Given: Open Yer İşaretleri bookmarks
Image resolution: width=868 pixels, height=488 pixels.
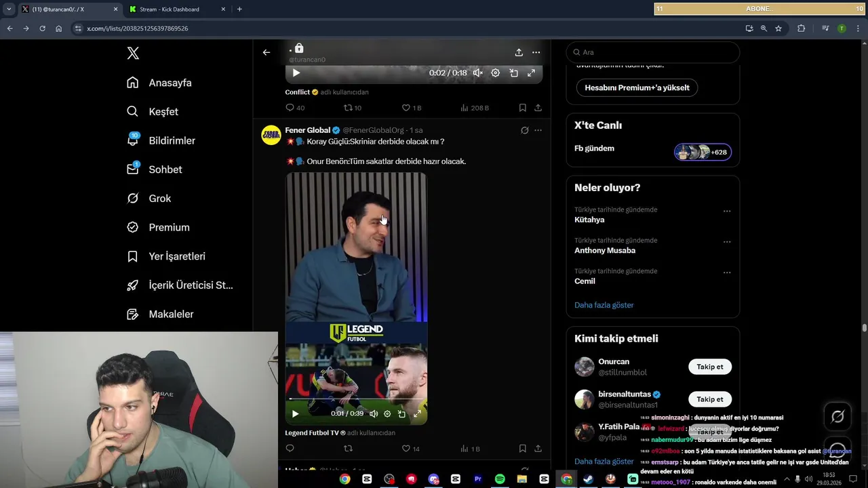Looking at the screenshot, I should pyautogui.click(x=166, y=256).
